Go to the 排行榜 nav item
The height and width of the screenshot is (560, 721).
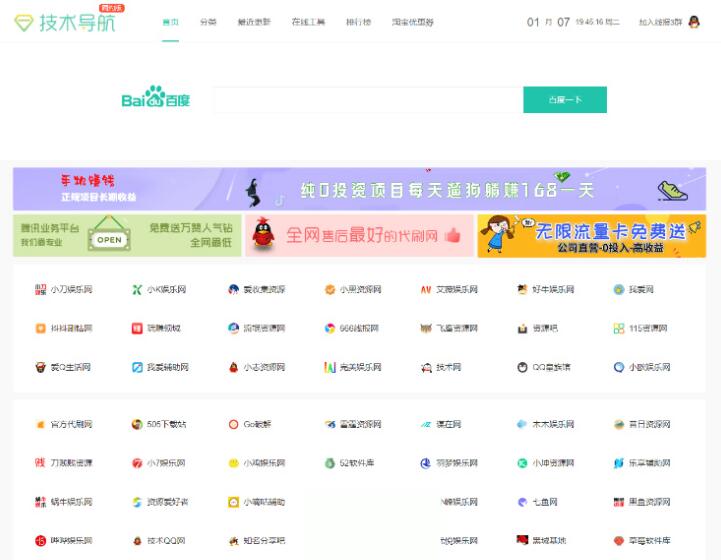tap(358, 22)
